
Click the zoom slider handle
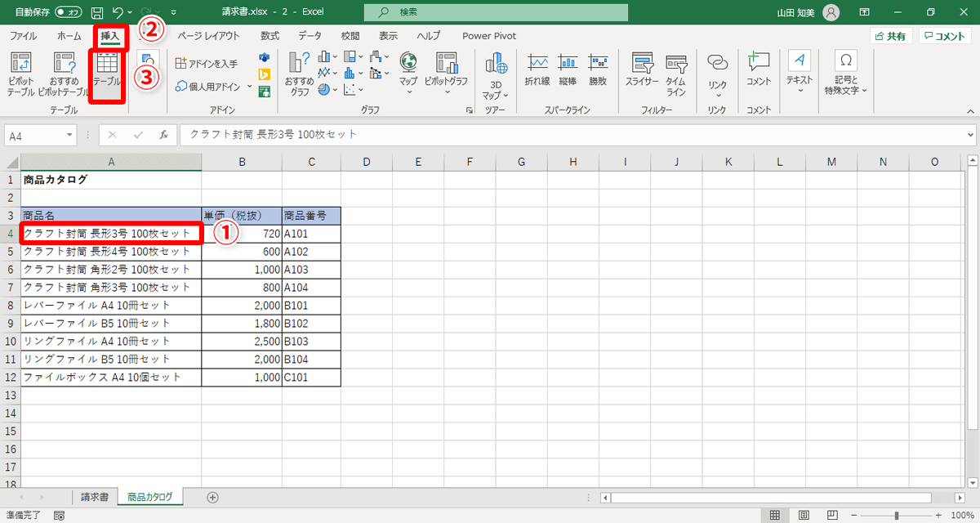[x=897, y=516]
